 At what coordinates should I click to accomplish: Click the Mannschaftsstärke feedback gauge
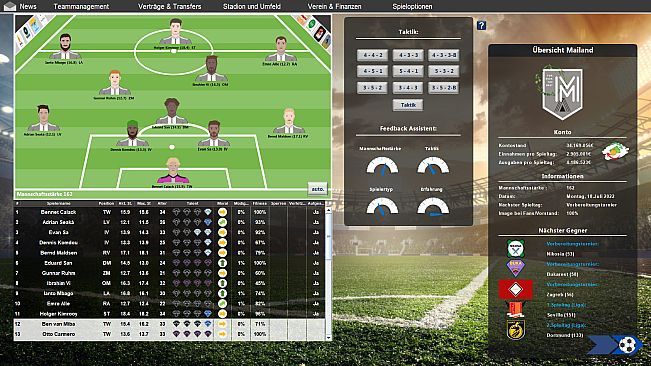point(382,165)
